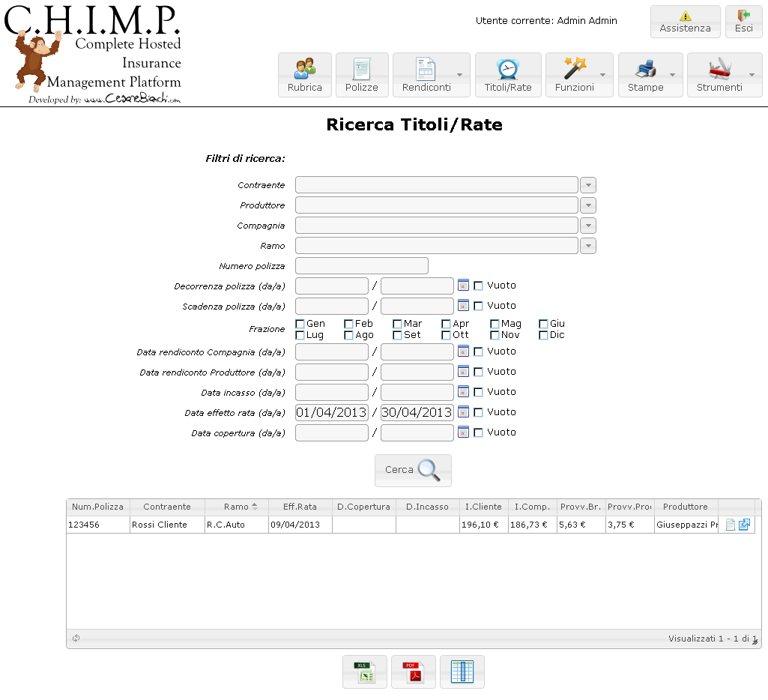Image resolution: width=768 pixels, height=700 pixels.
Task: Open the Rubrica address book
Action: tap(305, 75)
